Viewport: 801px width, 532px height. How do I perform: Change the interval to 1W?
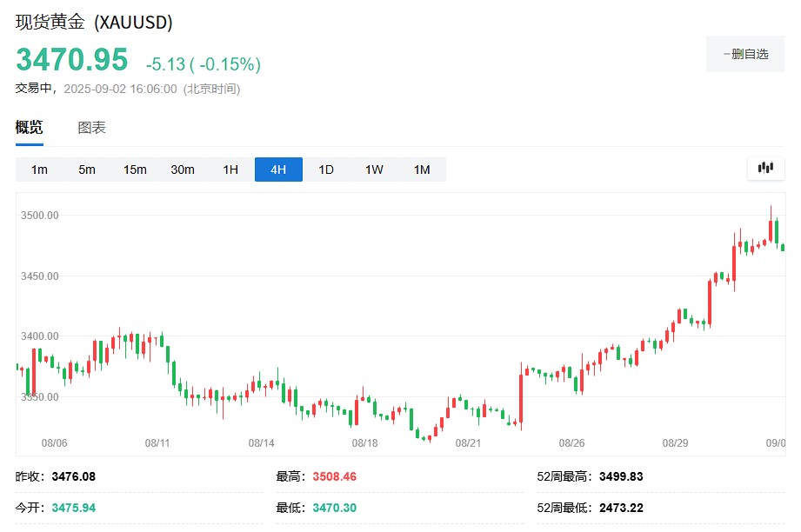374,170
